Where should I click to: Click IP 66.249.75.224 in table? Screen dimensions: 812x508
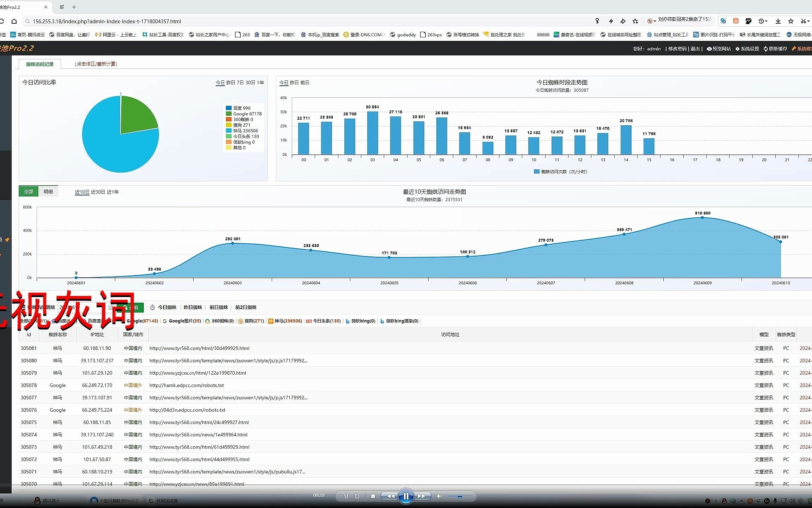coord(97,410)
